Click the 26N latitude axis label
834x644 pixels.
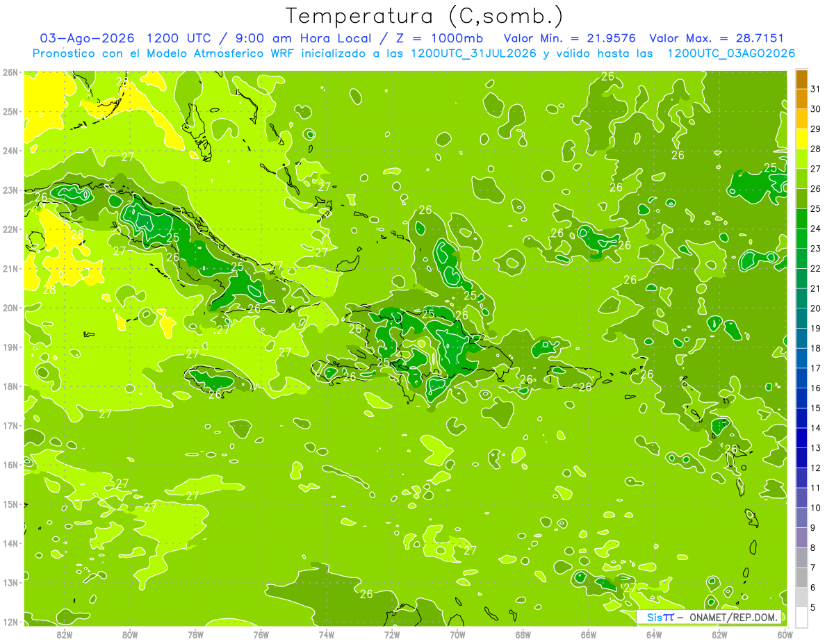click(10, 72)
